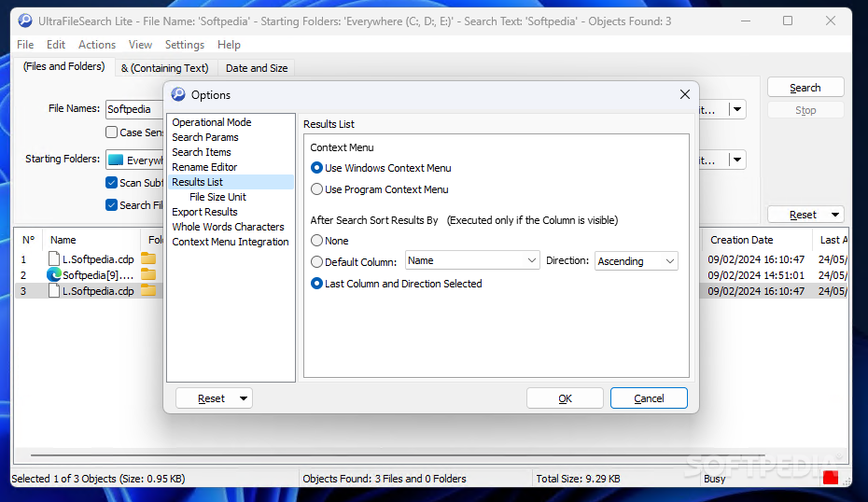Click the Everywhere drive icon in Starting Folders

click(x=116, y=160)
